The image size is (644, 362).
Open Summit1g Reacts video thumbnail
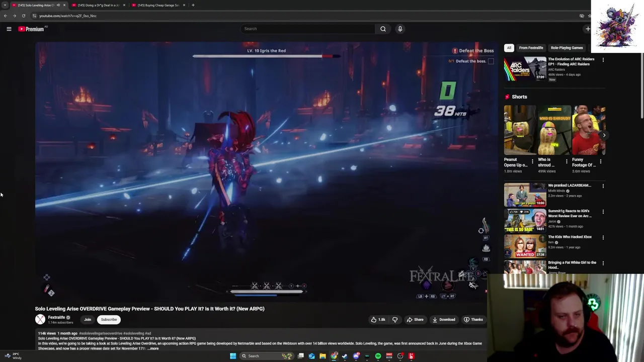click(x=525, y=220)
